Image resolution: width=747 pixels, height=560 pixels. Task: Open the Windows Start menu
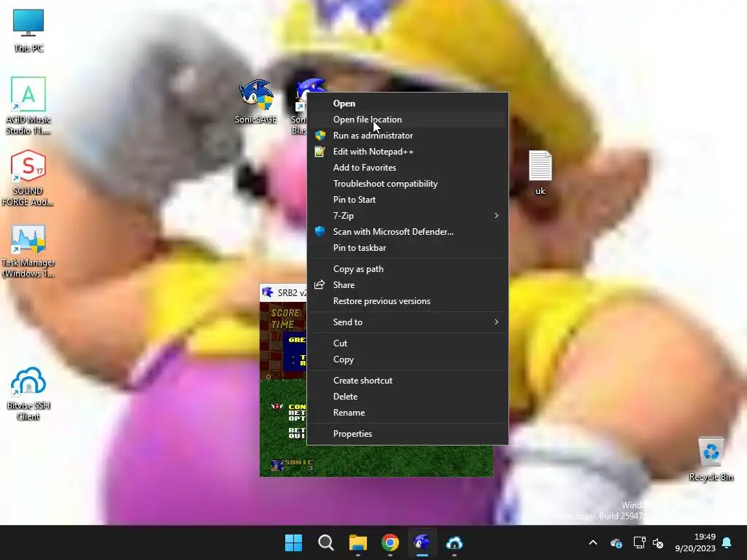coord(293,542)
